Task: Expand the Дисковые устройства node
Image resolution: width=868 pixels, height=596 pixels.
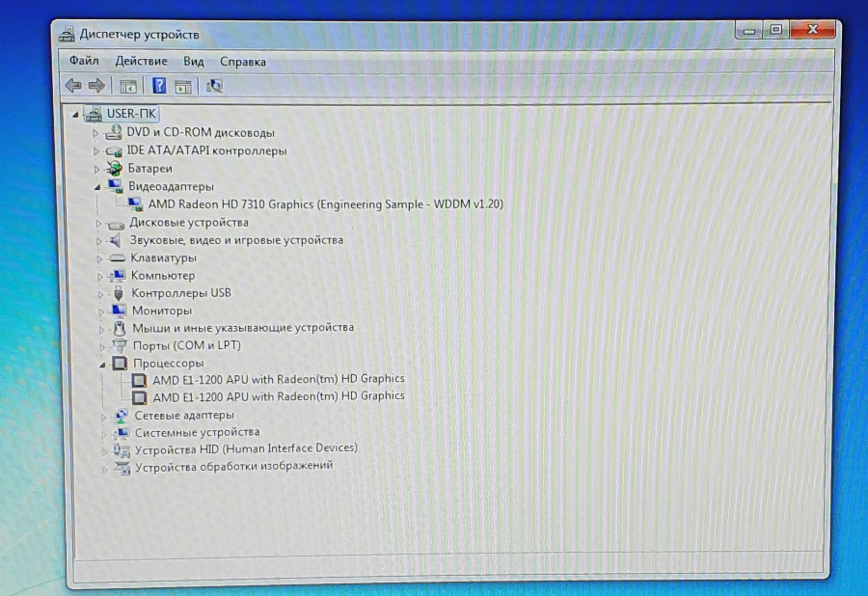Action: click(98, 224)
